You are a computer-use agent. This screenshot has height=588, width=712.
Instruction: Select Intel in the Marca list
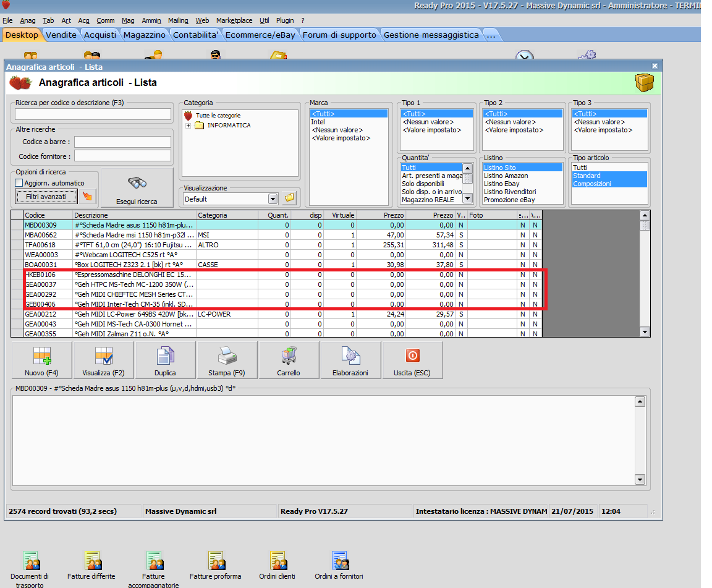pos(349,122)
